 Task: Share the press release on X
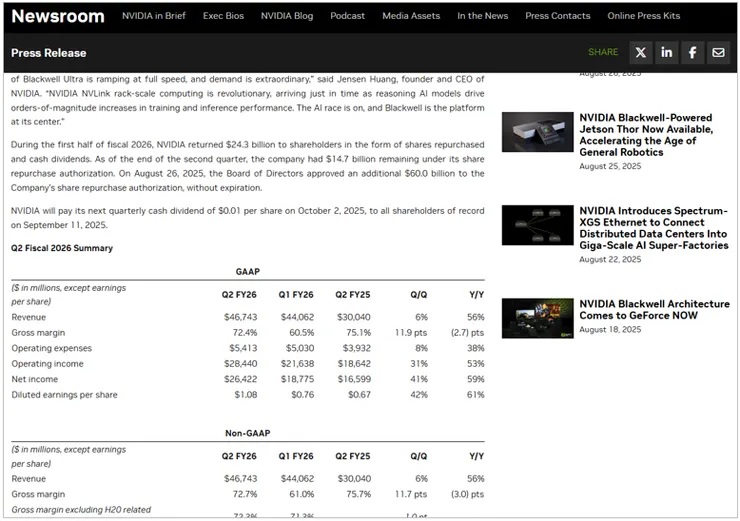coord(641,52)
